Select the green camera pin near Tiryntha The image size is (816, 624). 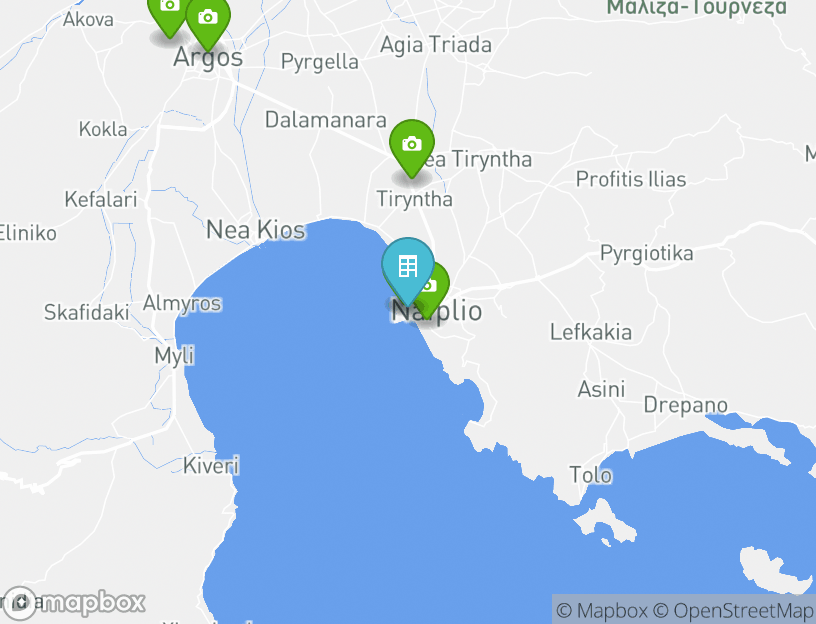(412, 148)
